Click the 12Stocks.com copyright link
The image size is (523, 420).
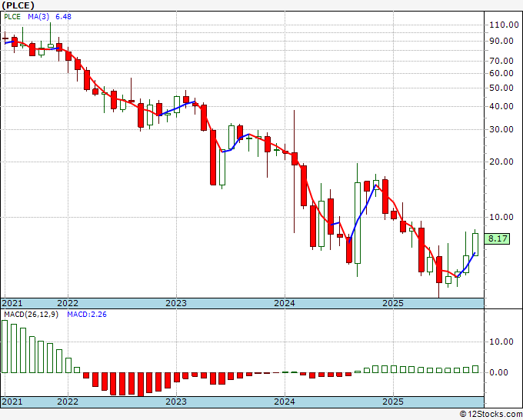coord(491,415)
